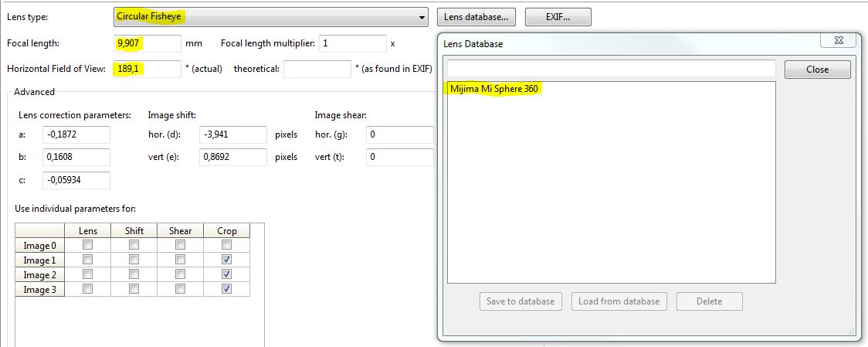Click the Lens database button

pyautogui.click(x=476, y=16)
